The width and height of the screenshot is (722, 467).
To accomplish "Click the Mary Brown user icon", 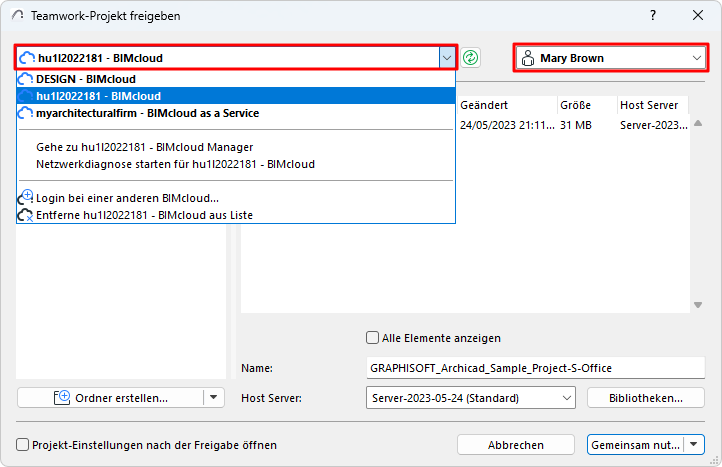I will 528,58.
